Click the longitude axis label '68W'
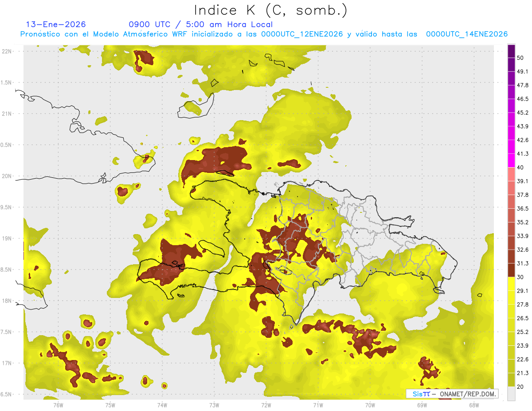The image size is (532, 411). (474, 405)
